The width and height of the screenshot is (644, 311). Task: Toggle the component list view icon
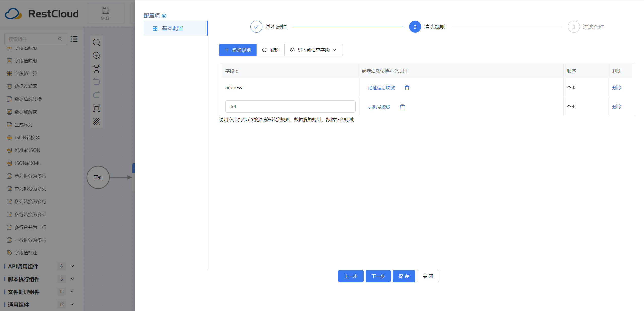(74, 39)
